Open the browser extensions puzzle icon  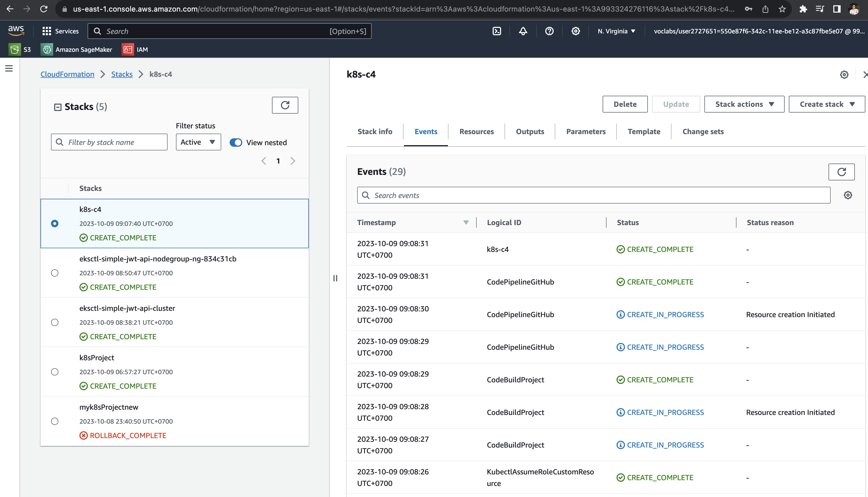click(803, 9)
